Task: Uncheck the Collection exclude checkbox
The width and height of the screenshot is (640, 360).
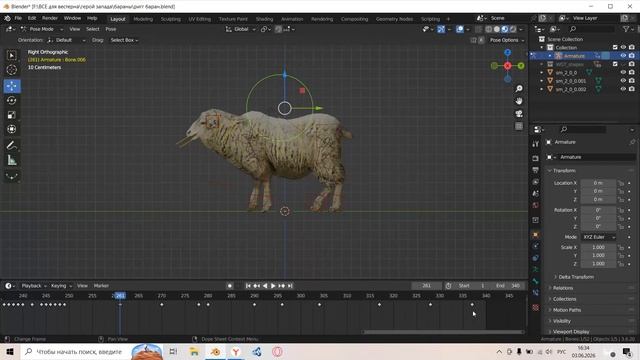Action: [615, 47]
